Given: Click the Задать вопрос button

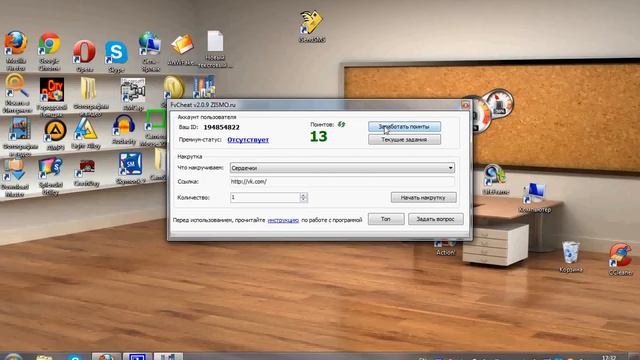Looking at the screenshot, I should 436,219.
